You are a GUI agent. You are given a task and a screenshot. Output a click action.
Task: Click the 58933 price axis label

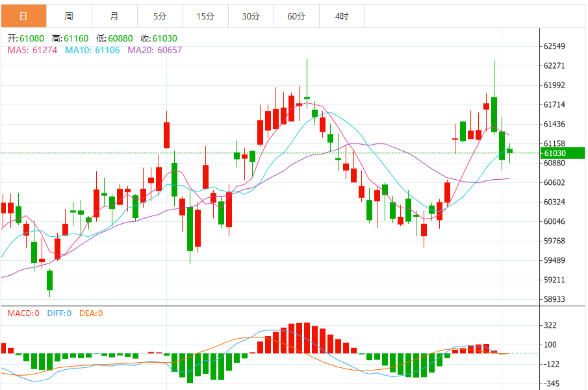click(554, 300)
